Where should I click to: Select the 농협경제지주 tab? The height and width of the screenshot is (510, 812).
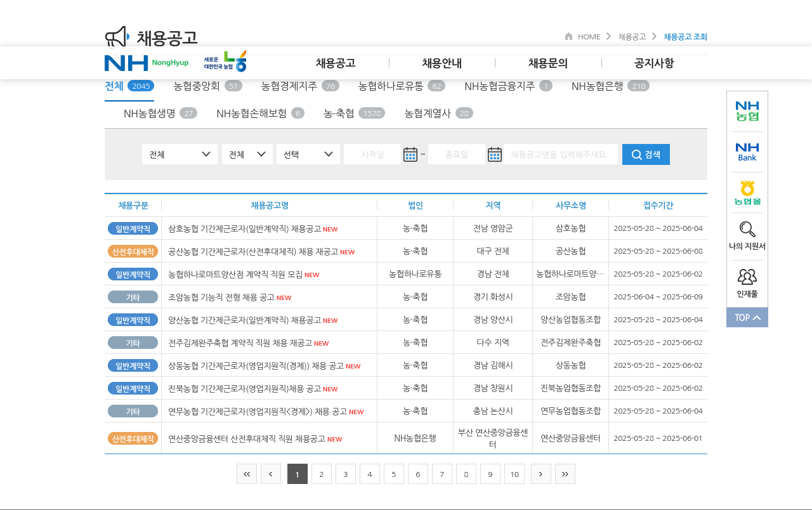click(x=300, y=86)
